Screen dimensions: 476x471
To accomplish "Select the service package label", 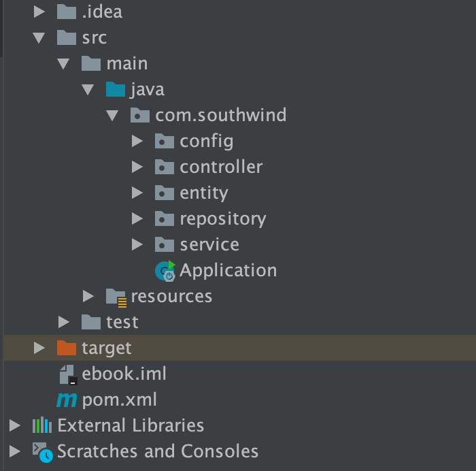I will click(209, 245).
